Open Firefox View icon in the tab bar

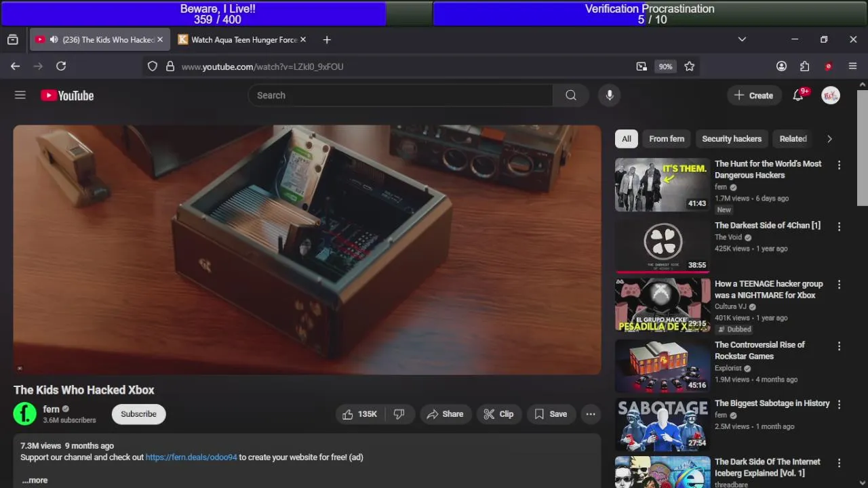13,40
